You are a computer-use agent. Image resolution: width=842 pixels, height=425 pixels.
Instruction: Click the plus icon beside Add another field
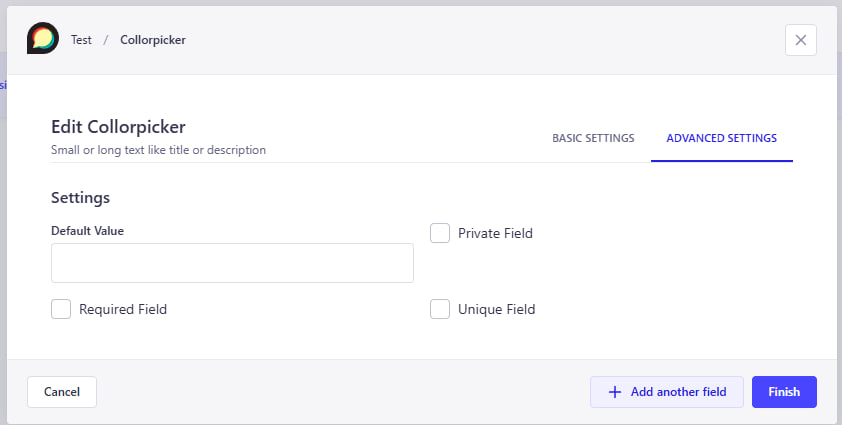pyautogui.click(x=614, y=392)
